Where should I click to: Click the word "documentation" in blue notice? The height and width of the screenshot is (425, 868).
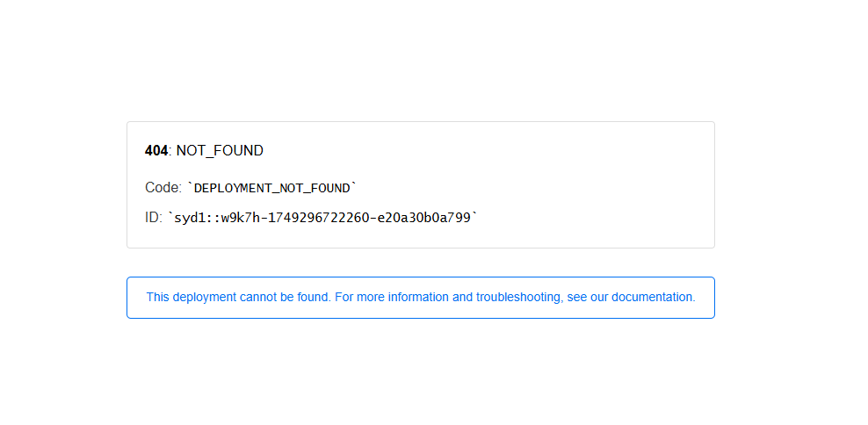click(653, 298)
